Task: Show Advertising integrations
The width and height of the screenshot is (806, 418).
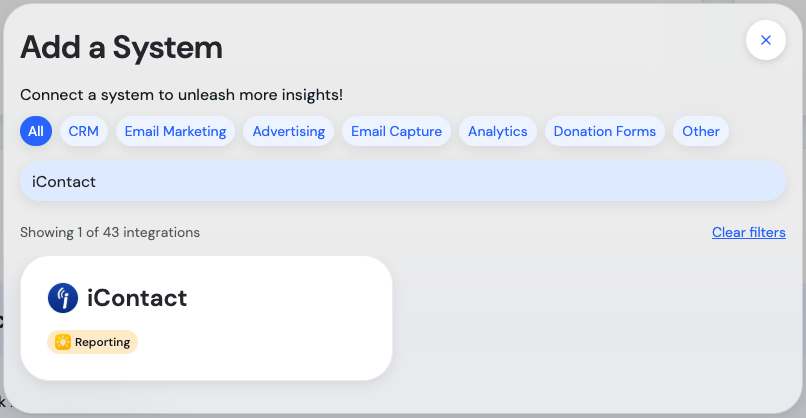Action: pos(288,131)
